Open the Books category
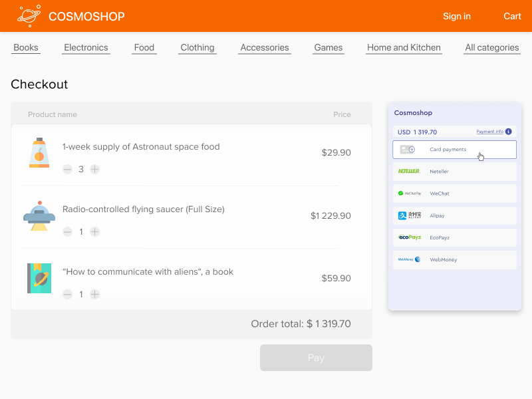 [26, 48]
